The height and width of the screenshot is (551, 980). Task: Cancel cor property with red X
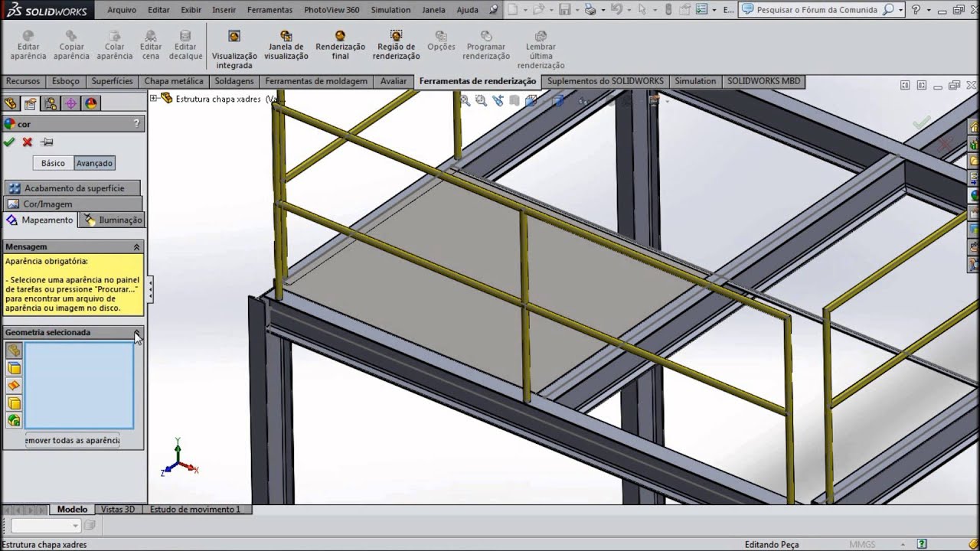[28, 142]
